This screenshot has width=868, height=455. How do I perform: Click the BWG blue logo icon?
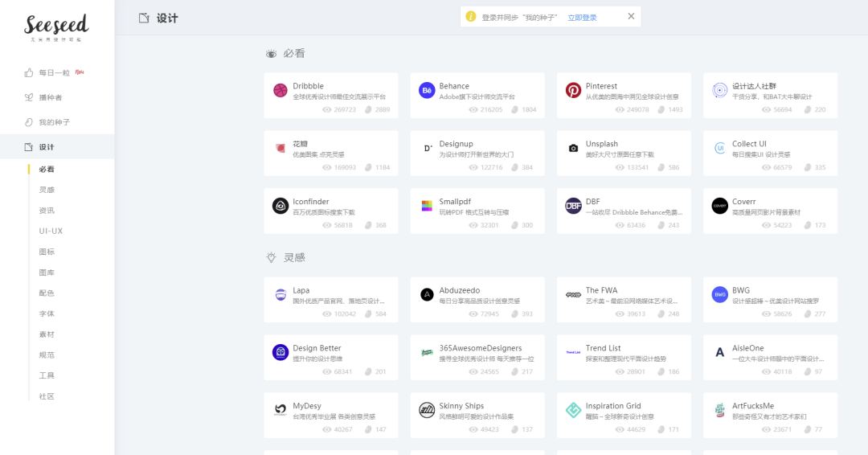click(x=719, y=294)
